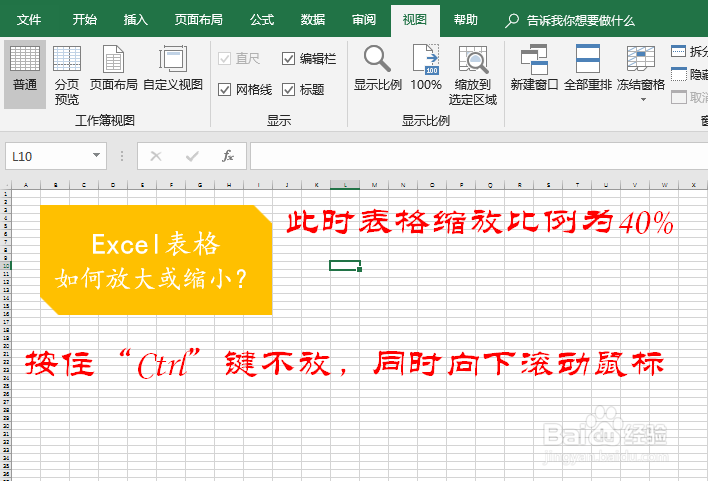
Task: Open Custom Views (自定义视图)
Action: pyautogui.click(x=173, y=68)
